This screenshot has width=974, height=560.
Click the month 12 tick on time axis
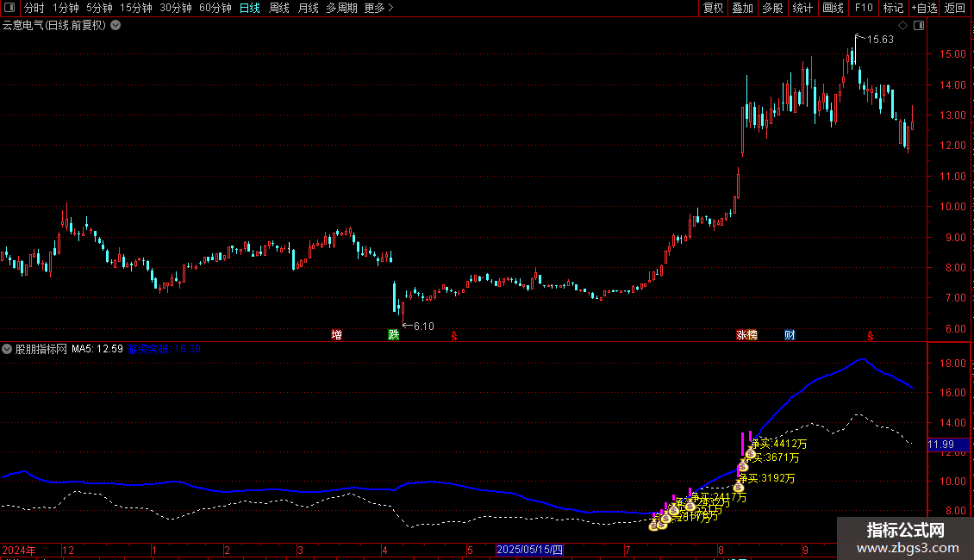coord(68,550)
